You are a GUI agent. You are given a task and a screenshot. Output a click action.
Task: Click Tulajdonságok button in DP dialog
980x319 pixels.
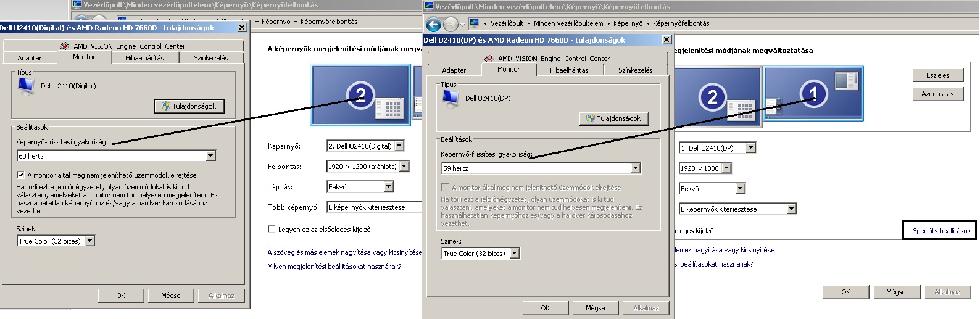pyautogui.click(x=614, y=118)
